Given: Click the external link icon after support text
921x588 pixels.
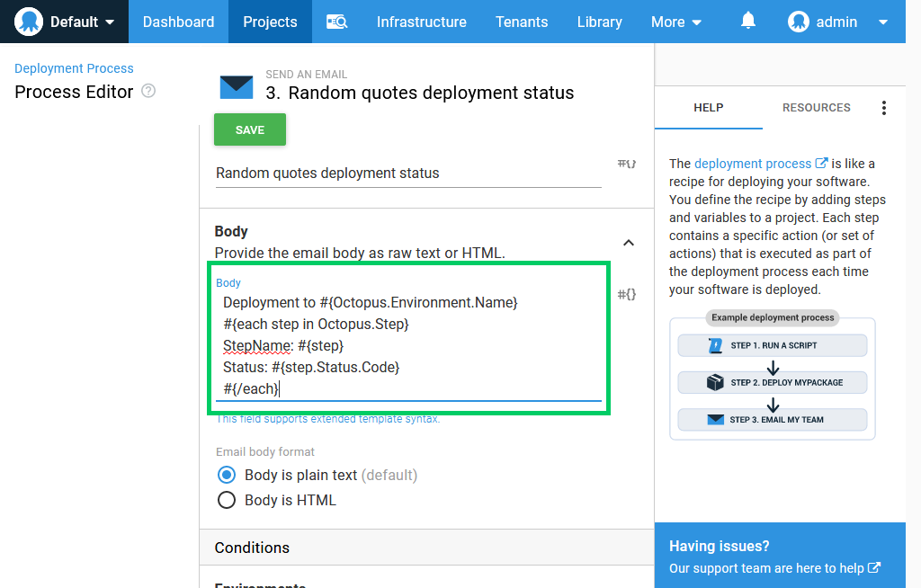Looking at the screenshot, I should pos(874,567).
